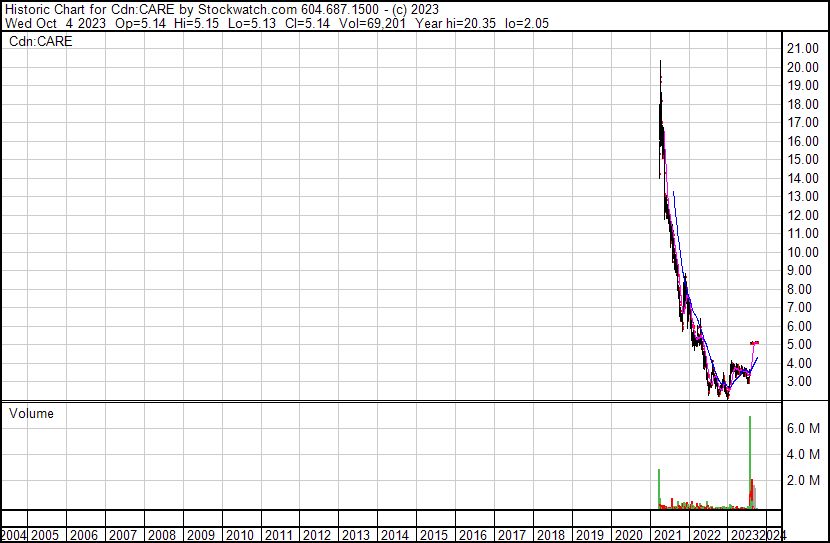Click the 15.00 price axis label
This screenshot has width=830, height=543.
[804, 159]
